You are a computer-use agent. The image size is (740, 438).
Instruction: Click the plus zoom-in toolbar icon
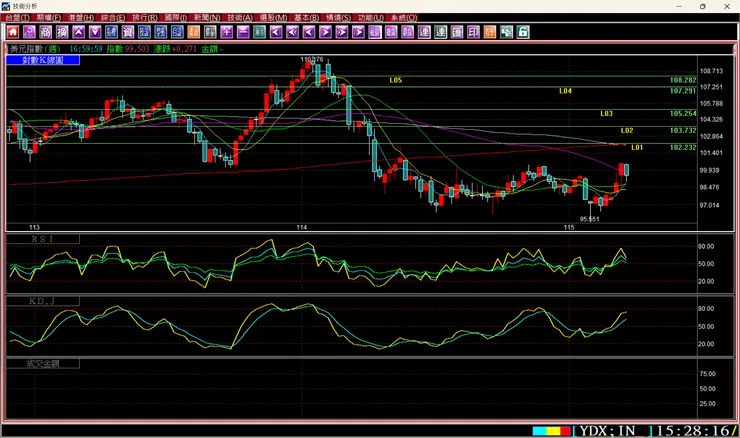tap(227, 32)
